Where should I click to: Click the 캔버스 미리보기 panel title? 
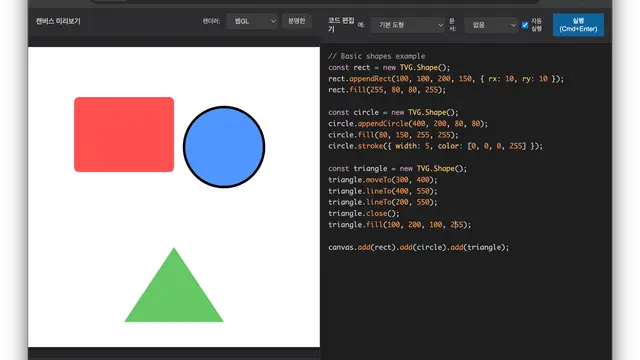(58, 21)
